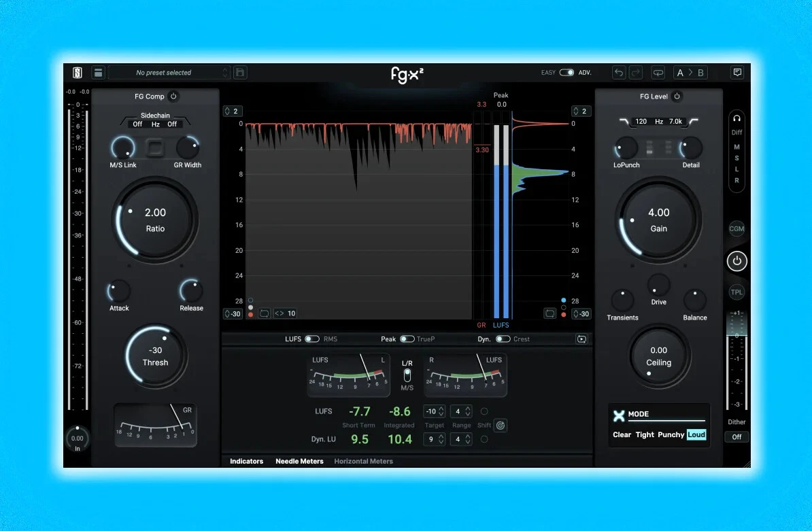Adjust Dyn. LU Range 4 stepper

(461, 439)
